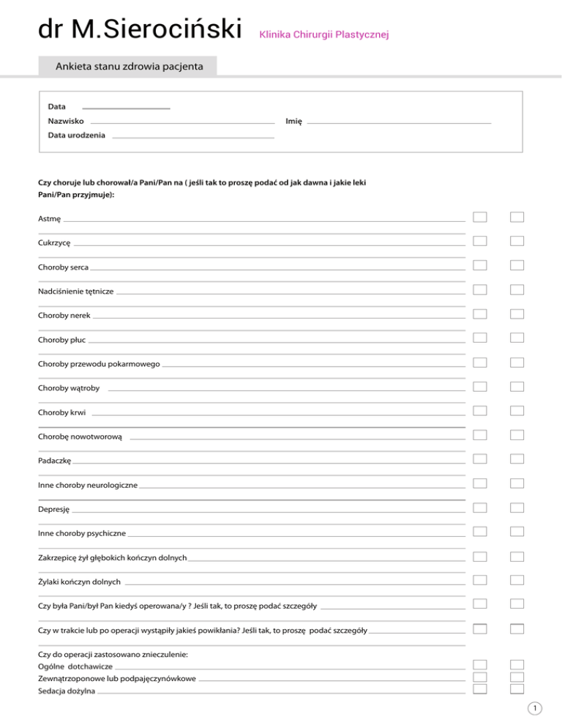Click the Data field line
Screen dimensions: 562x728
pos(126,107)
